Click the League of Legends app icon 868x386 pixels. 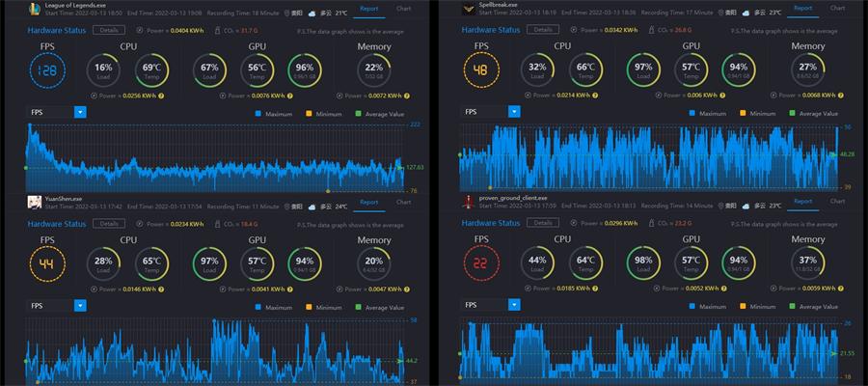tap(35, 9)
